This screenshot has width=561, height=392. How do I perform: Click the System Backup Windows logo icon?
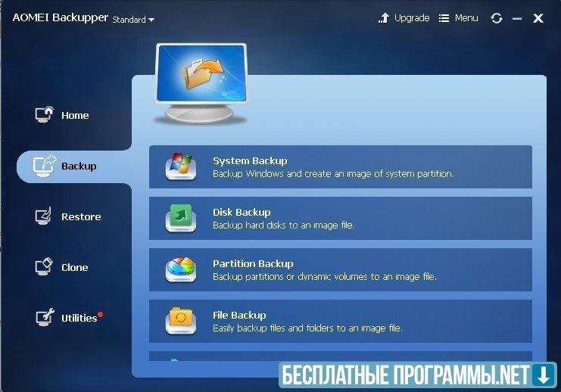coord(181,167)
